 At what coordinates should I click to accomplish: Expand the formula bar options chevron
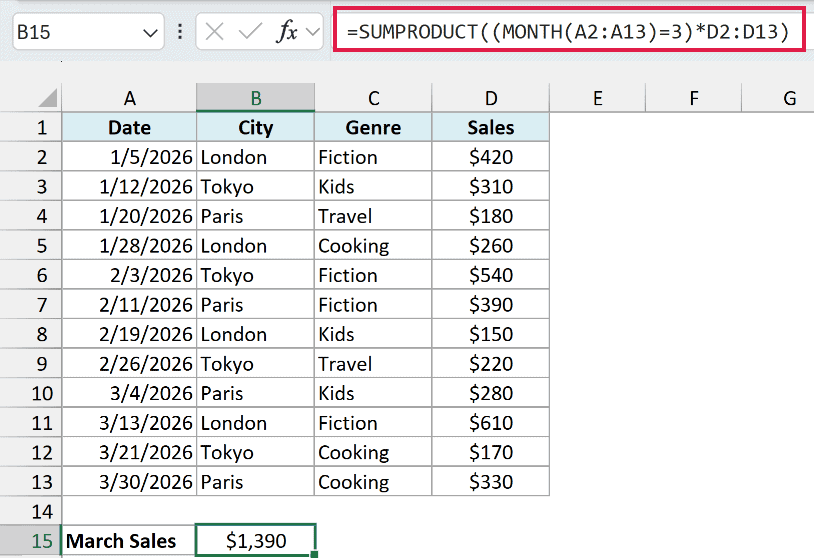313,32
